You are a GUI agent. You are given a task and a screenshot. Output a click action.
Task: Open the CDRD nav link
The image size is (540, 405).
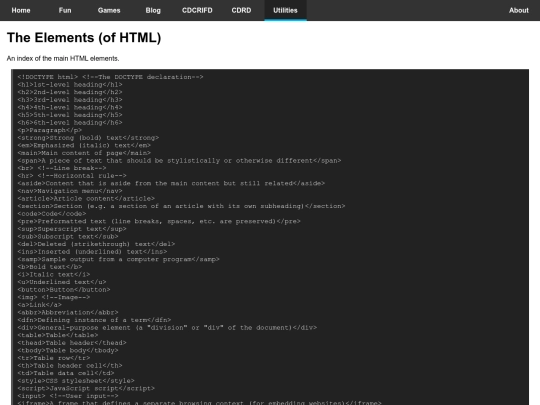[241, 10]
